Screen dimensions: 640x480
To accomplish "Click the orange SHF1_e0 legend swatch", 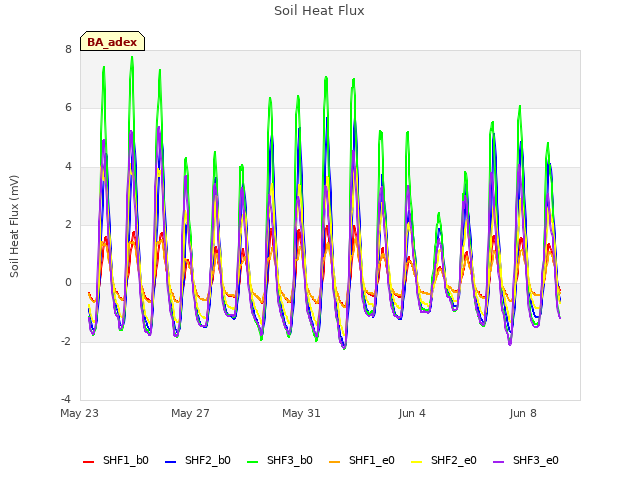I will pos(335,462).
